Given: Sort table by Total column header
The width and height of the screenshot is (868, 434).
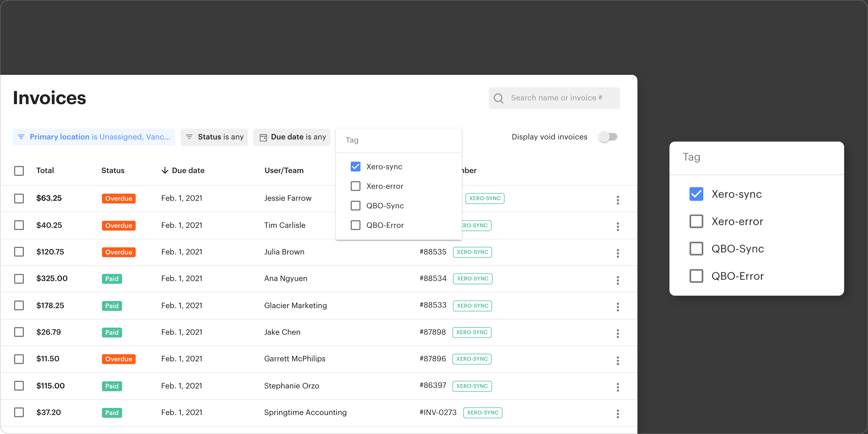Looking at the screenshot, I should [45, 171].
